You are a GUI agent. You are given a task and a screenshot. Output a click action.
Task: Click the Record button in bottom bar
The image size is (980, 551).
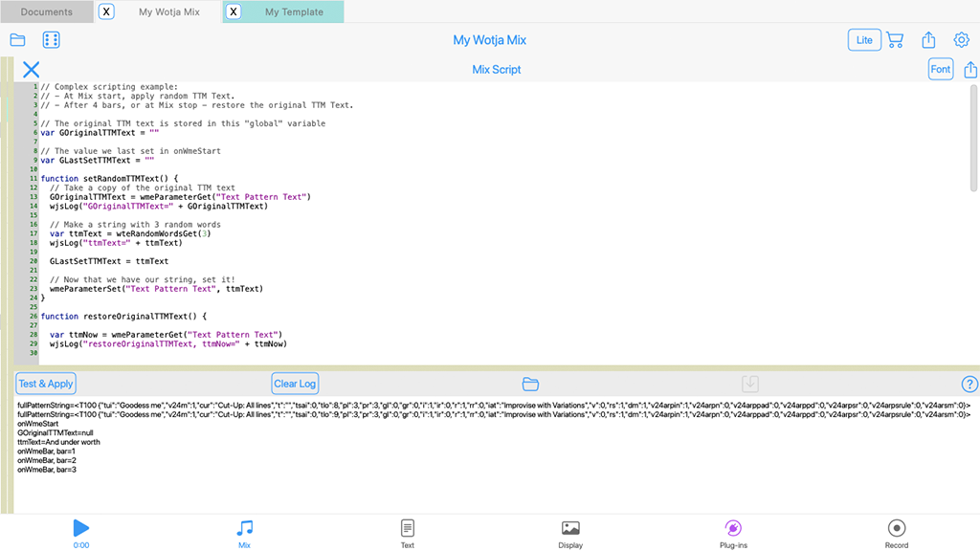(x=897, y=533)
